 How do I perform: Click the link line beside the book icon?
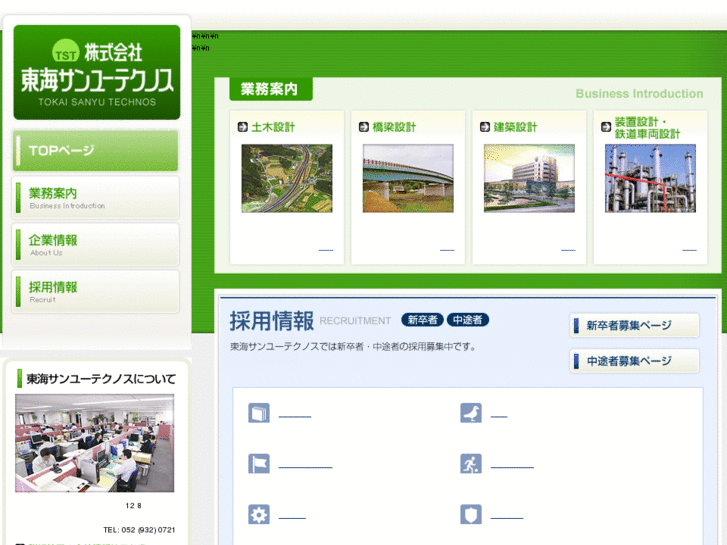[295, 417]
